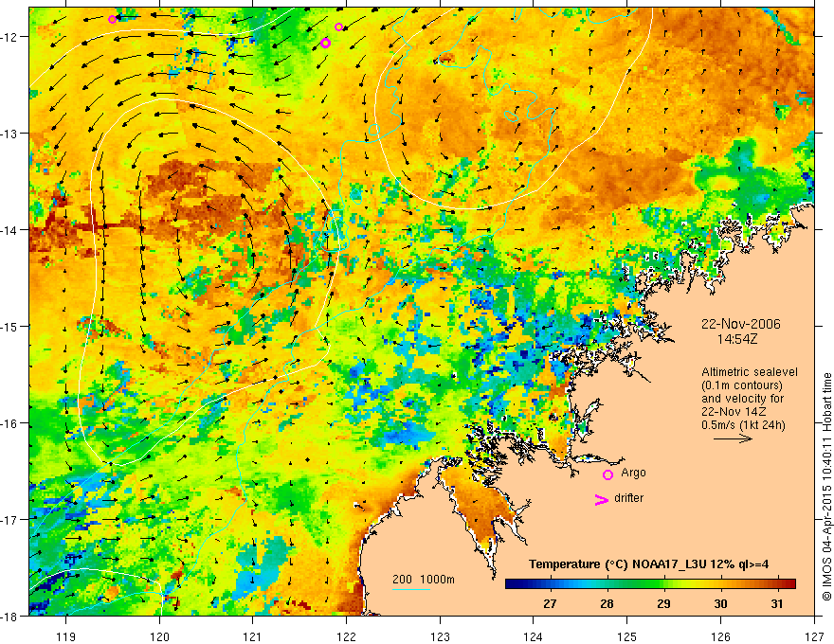Image resolution: width=834 pixels, height=644 pixels.
Task: Click longitude axis label 121
Action: click(253, 637)
